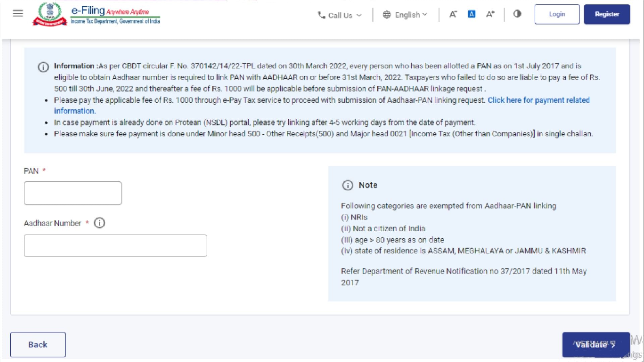
Task: Click the Login button
Action: (x=557, y=14)
